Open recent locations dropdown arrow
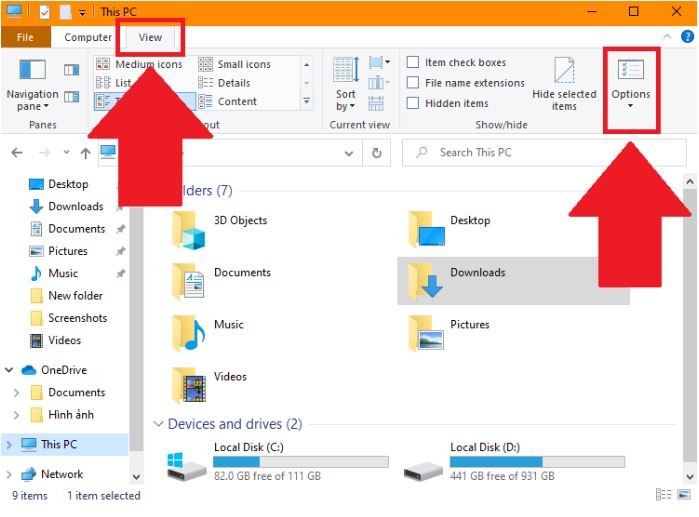699x517 pixels. click(66, 152)
